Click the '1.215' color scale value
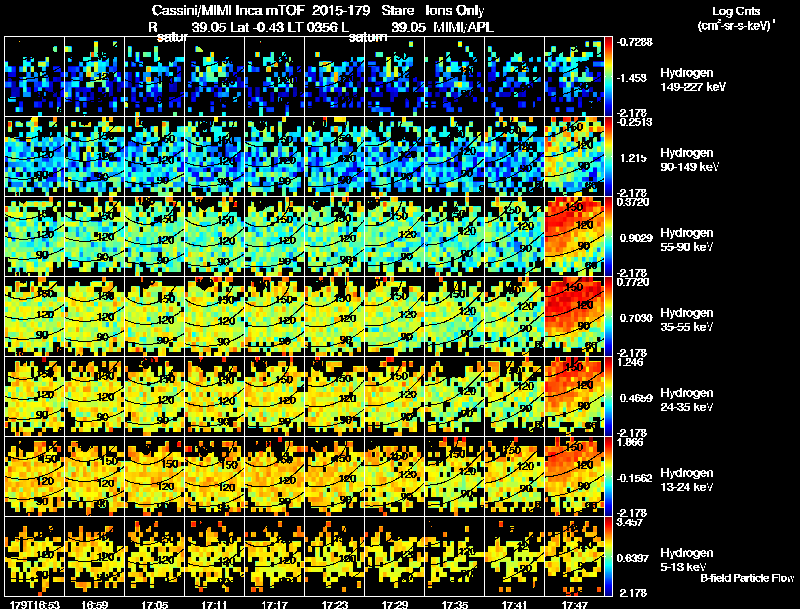This screenshot has height=609, width=800. coord(633,158)
